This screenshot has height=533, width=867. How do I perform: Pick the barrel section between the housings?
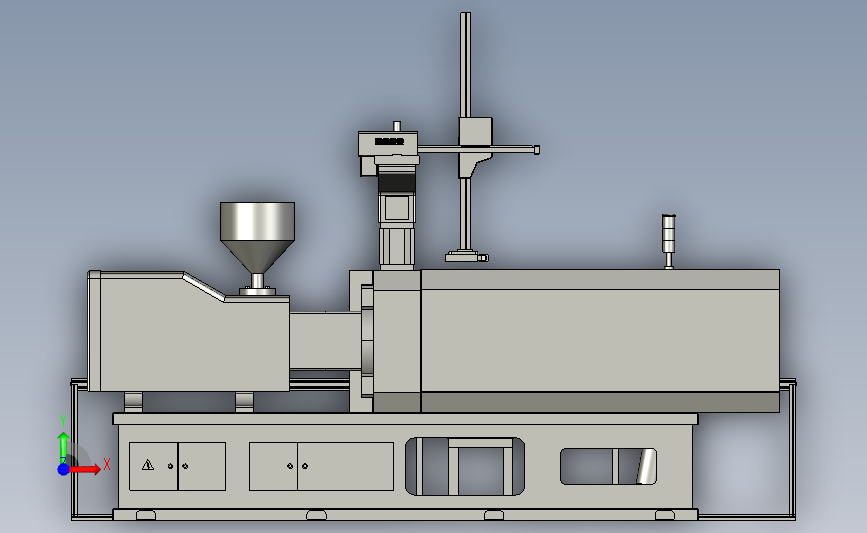point(325,341)
